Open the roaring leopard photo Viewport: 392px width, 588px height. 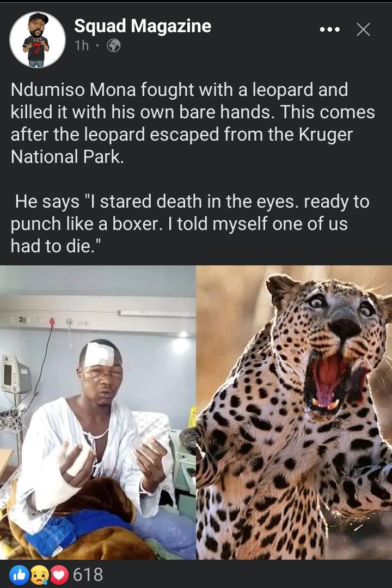294,413
